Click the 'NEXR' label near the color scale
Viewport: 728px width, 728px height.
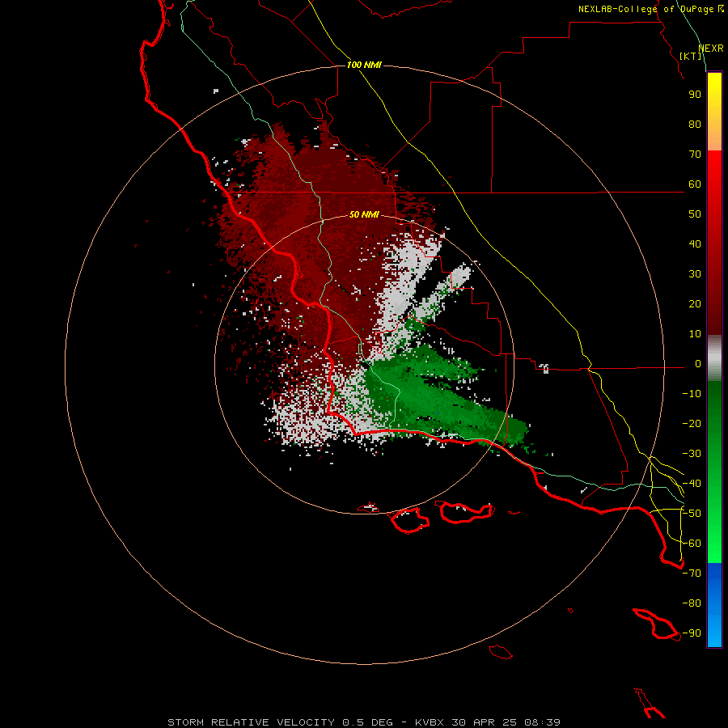pos(711,49)
